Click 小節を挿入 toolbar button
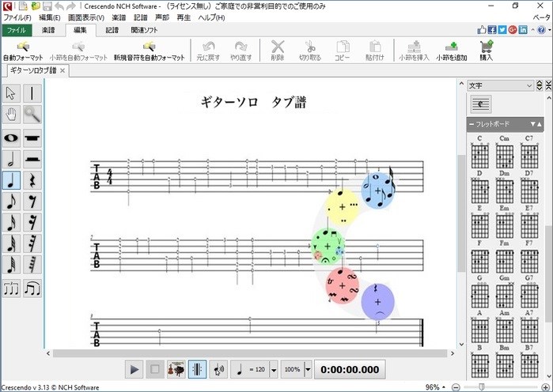 click(x=414, y=51)
